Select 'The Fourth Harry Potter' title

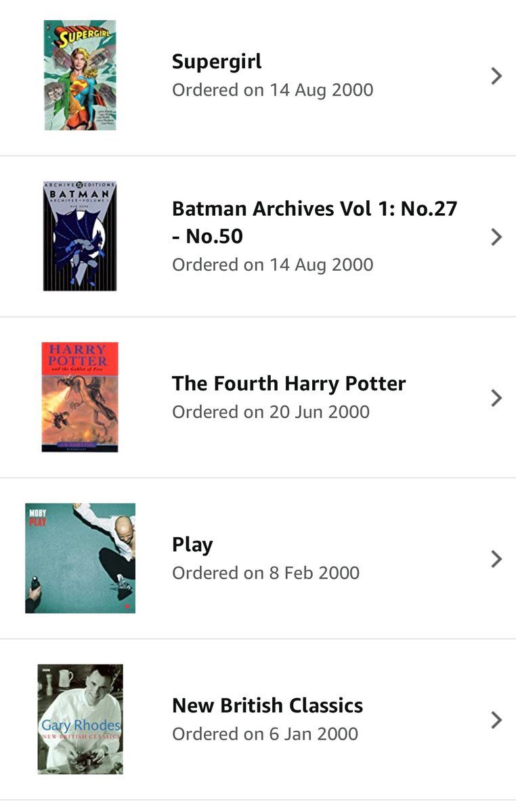click(x=288, y=384)
